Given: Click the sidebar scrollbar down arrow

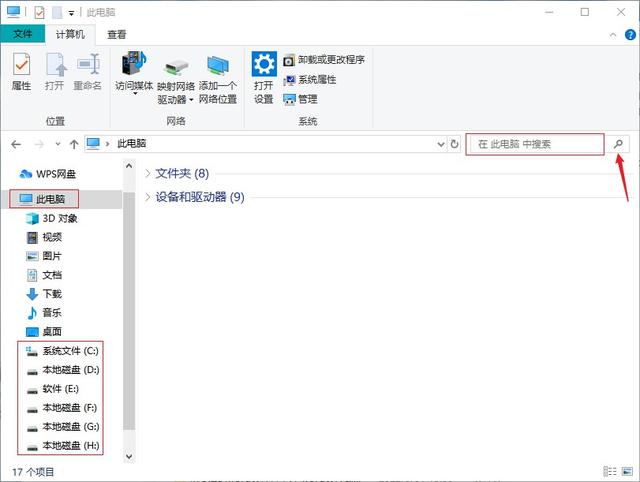Looking at the screenshot, I should (129, 456).
